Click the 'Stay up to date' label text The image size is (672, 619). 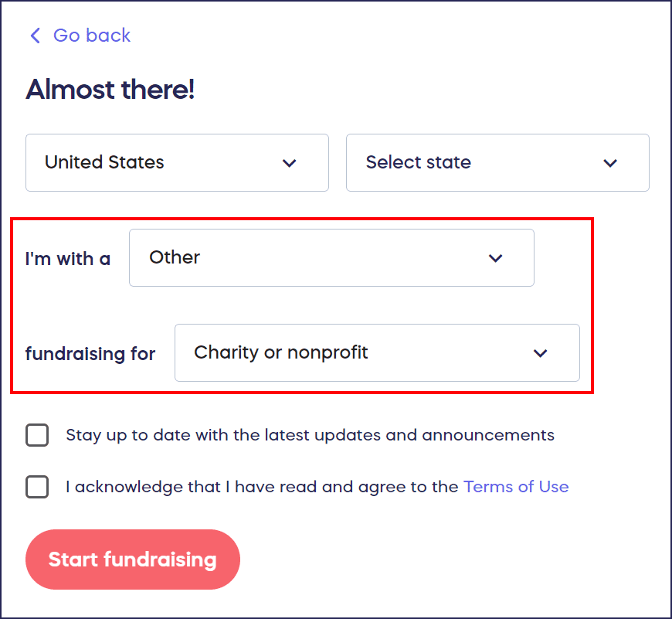pyautogui.click(x=310, y=435)
